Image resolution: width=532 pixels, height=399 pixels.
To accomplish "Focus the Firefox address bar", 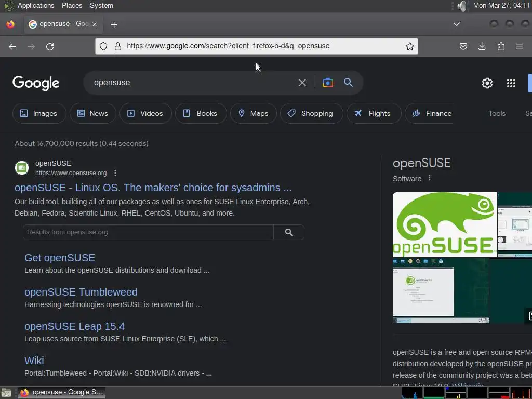I will [x=257, y=46].
